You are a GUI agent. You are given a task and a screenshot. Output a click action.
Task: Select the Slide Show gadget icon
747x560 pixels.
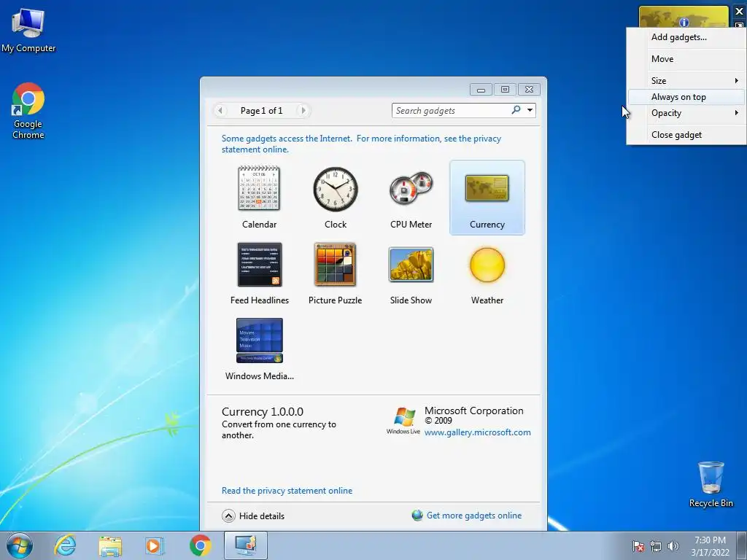coord(411,265)
